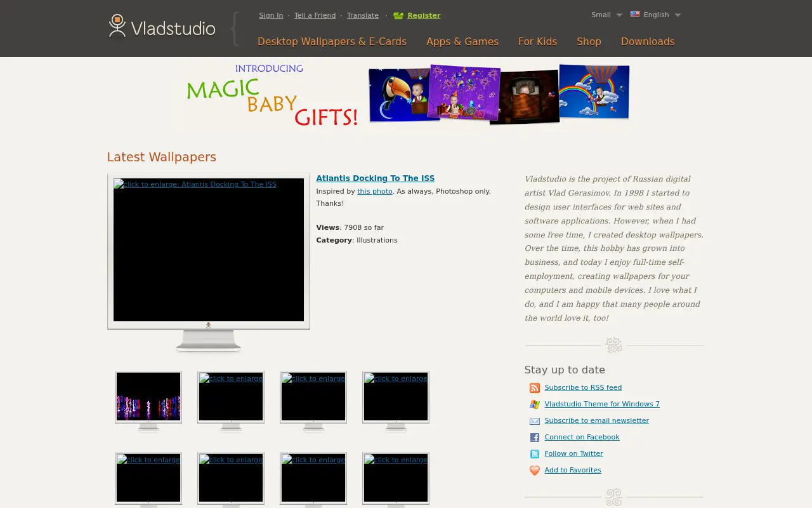The height and width of the screenshot is (508, 812).
Task: Click Subscribe to email newsletter link
Action: click(x=596, y=420)
